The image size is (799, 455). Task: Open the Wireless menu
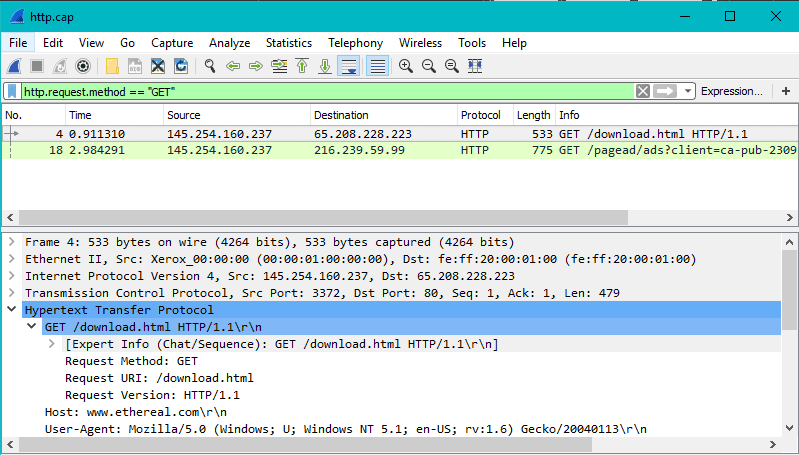pyautogui.click(x=420, y=43)
